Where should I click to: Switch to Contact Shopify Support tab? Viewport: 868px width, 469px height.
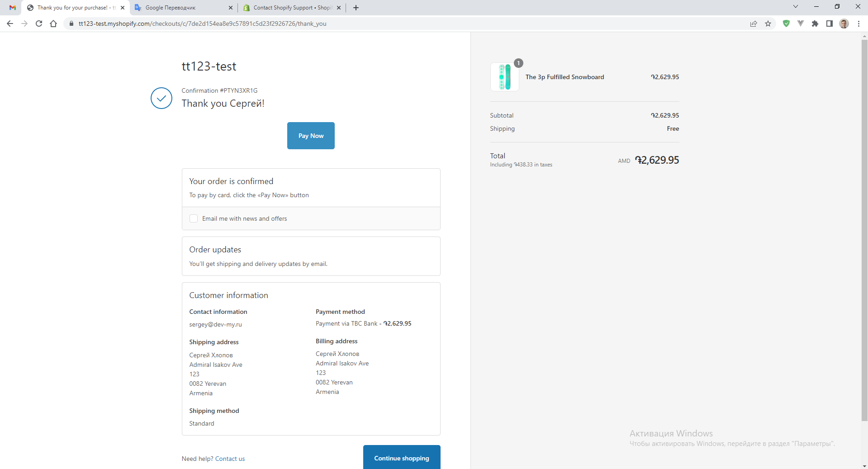[x=291, y=8]
